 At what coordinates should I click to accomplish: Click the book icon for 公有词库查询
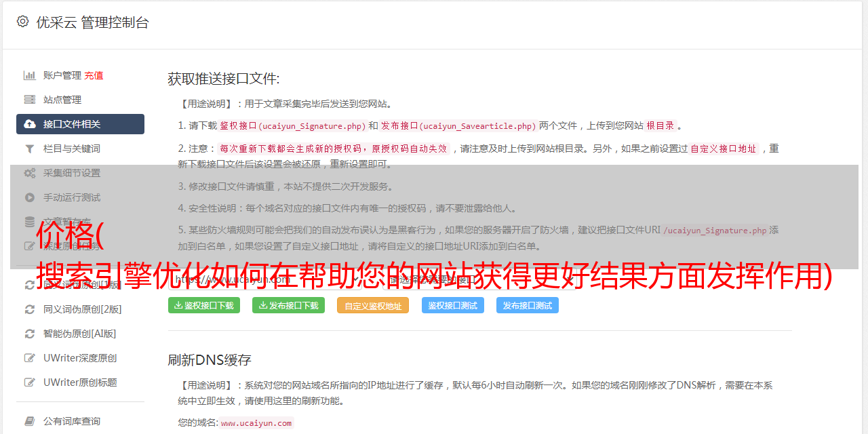[30, 421]
